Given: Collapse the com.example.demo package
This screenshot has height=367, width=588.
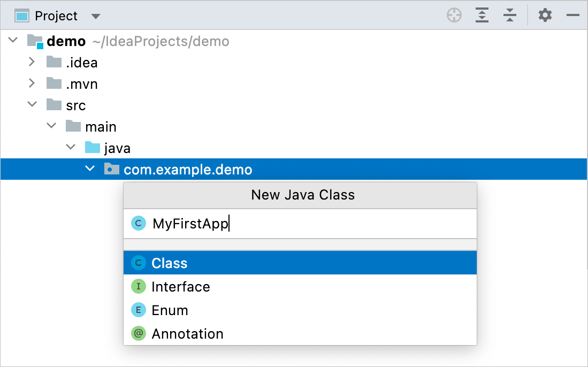Looking at the screenshot, I should (x=89, y=169).
